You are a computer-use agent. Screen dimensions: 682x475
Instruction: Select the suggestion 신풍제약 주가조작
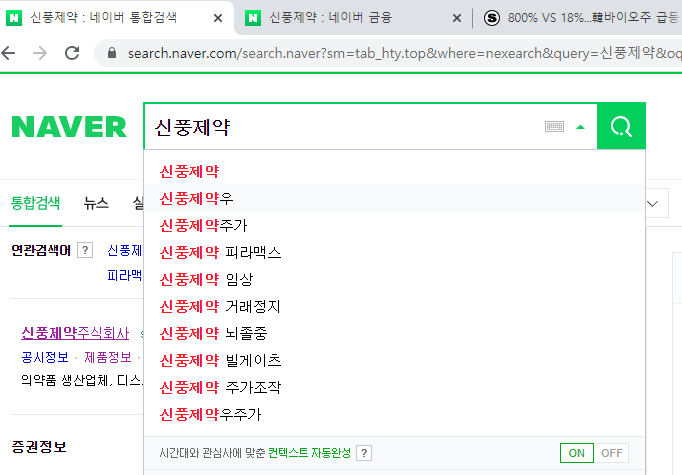394,388
